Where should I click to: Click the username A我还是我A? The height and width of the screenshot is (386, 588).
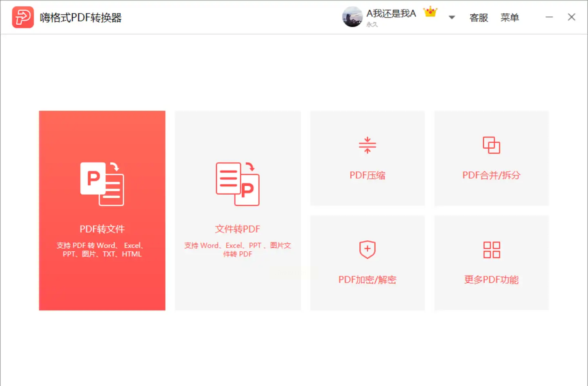pos(391,13)
